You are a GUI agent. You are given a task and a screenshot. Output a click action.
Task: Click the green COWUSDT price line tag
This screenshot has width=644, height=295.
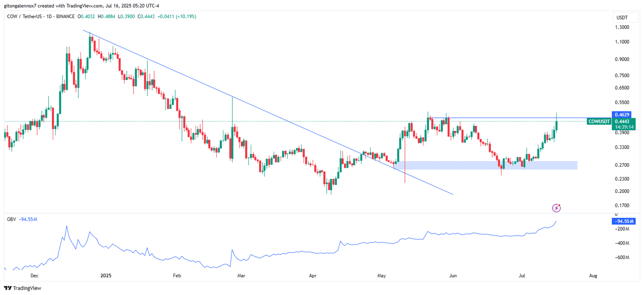(x=599, y=121)
